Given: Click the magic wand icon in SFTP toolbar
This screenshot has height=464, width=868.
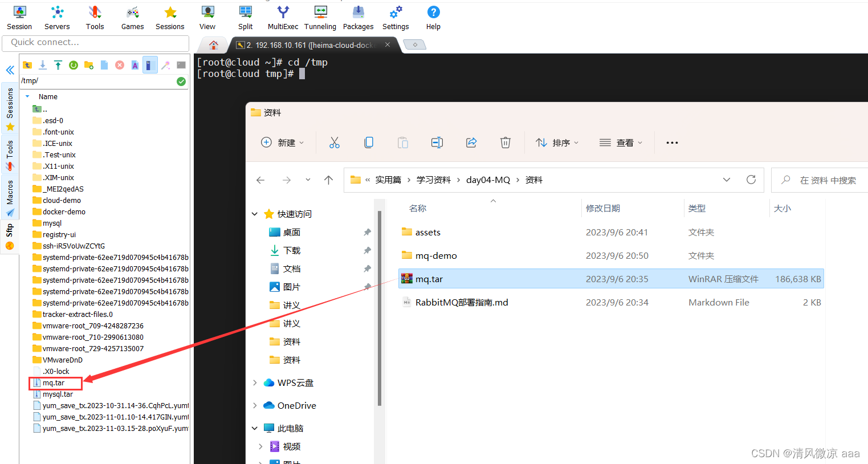Looking at the screenshot, I should coord(166,65).
